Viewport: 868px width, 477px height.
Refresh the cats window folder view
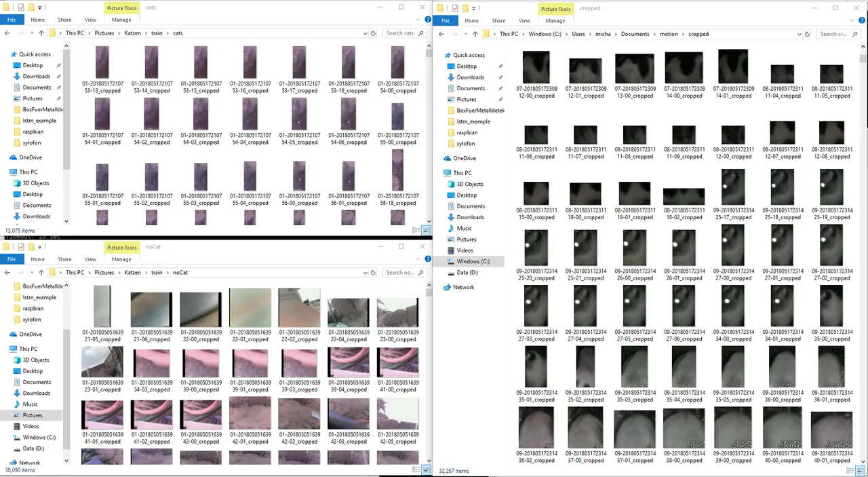click(x=374, y=33)
